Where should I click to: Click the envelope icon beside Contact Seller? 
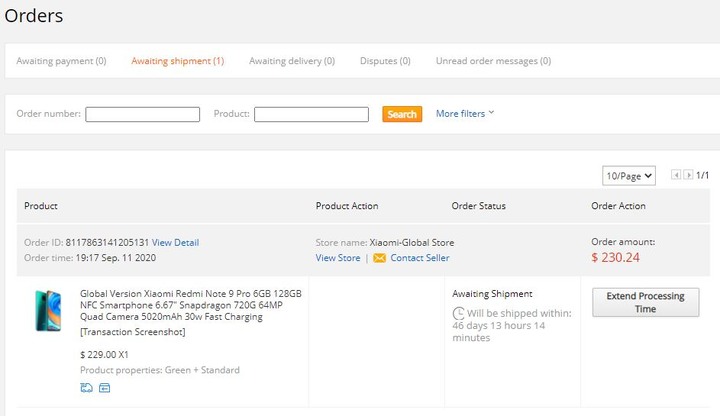click(x=379, y=258)
